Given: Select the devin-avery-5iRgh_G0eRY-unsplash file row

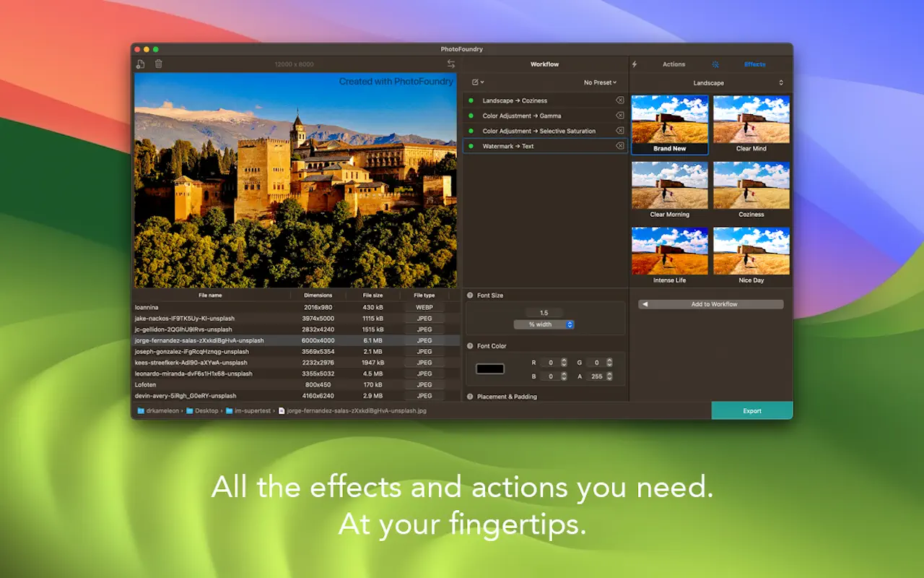Looking at the screenshot, I should [297, 396].
